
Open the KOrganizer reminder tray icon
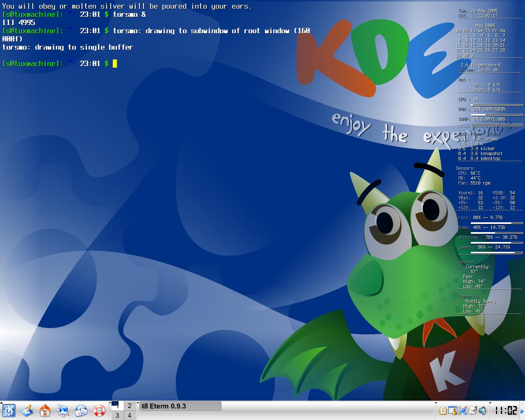(x=453, y=411)
